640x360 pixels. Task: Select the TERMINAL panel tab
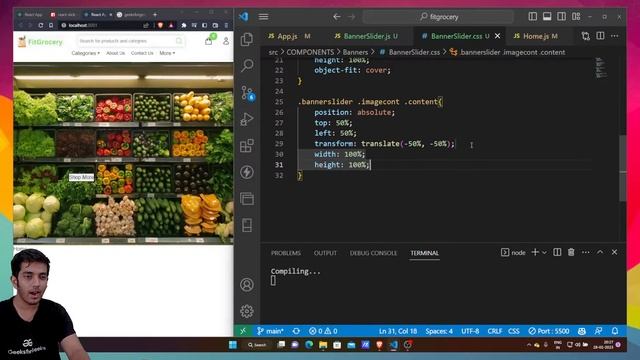tap(424, 253)
